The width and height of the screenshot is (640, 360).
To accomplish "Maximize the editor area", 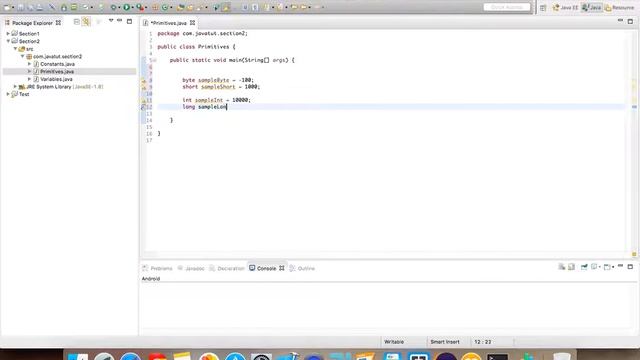I will coord(630,21).
